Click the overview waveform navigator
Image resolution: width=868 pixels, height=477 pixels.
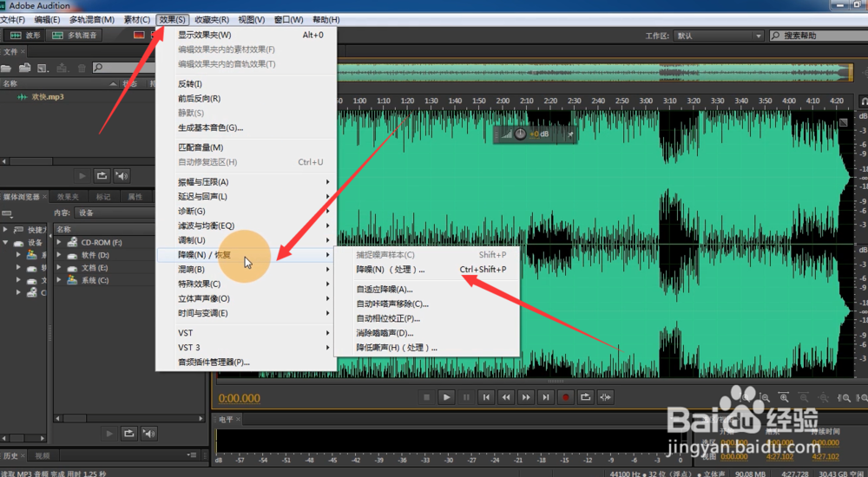[595, 73]
